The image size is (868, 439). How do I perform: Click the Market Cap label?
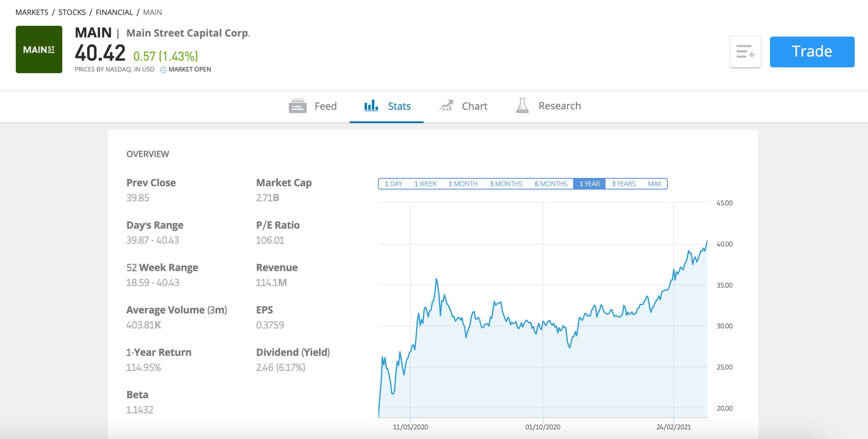pos(284,183)
